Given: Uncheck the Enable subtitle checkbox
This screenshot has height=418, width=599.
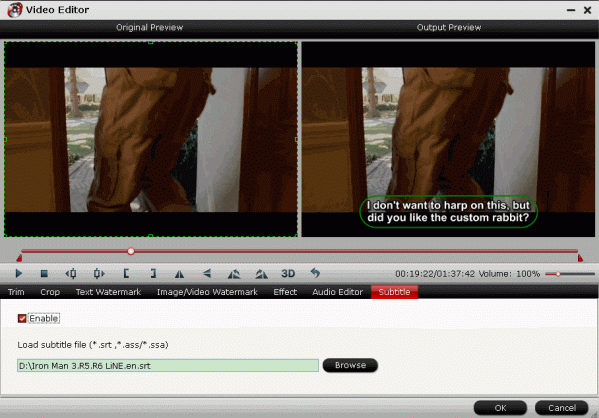Looking at the screenshot, I should pyautogui.click(x=22, y=318).
